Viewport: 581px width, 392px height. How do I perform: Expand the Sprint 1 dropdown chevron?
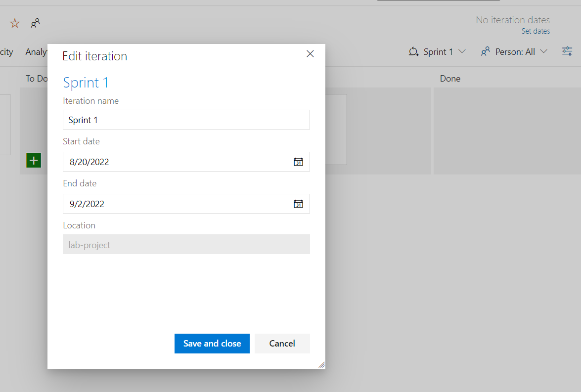[x=462, y=51]
